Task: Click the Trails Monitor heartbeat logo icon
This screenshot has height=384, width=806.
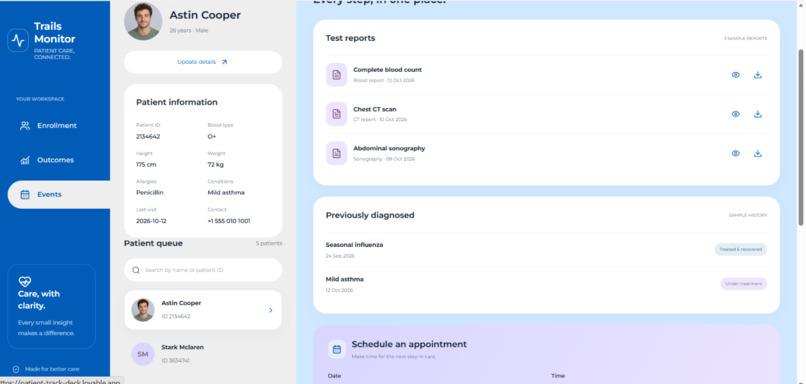Action: (18, 40)
